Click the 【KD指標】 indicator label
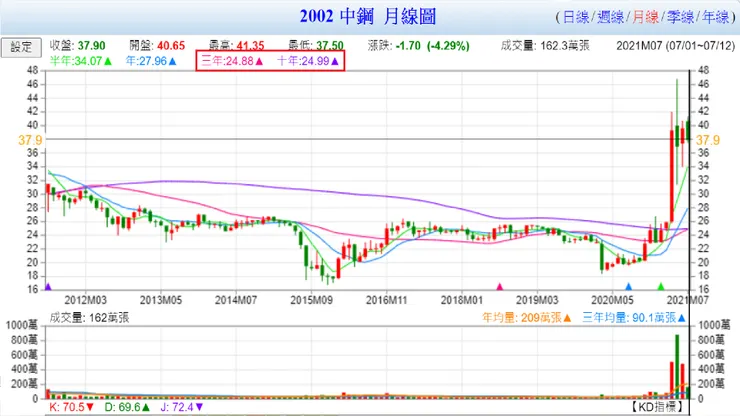Viewport: 740px width, 416px height. (656, 407)
